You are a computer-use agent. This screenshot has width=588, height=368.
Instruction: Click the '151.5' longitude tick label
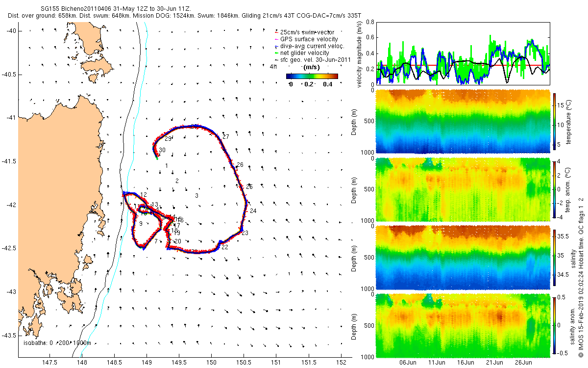[x=308, y=363]
